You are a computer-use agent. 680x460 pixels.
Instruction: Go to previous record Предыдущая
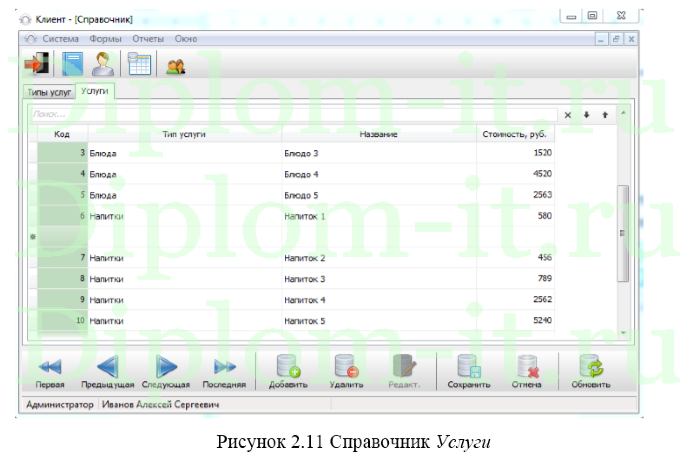[107, 372]
